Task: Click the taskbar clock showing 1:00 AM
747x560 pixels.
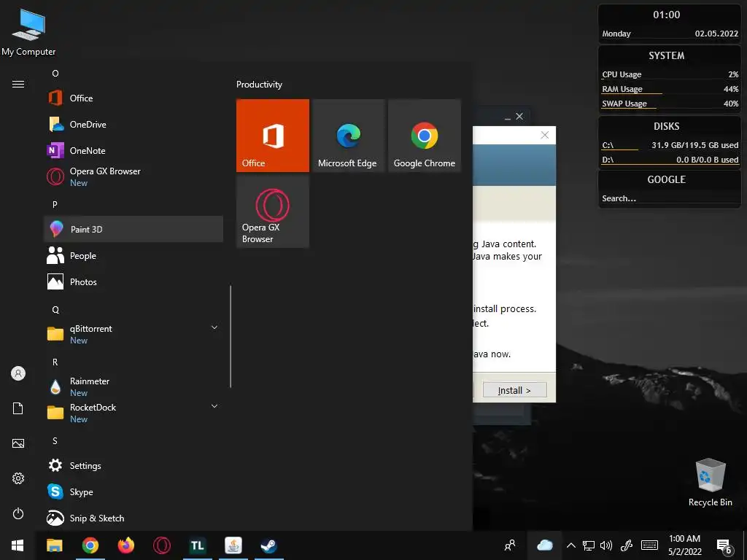Action: (x=684, y=545)
